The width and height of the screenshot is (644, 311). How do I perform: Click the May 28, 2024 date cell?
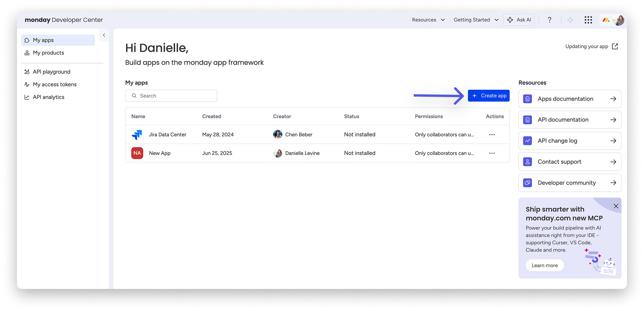pyautogui.click(x=218, y=135)
